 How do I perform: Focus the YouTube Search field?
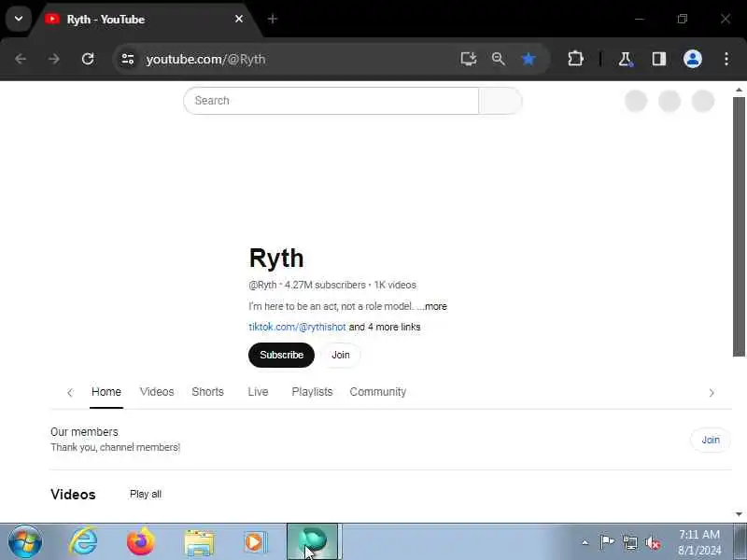click(x=331, y=101)
